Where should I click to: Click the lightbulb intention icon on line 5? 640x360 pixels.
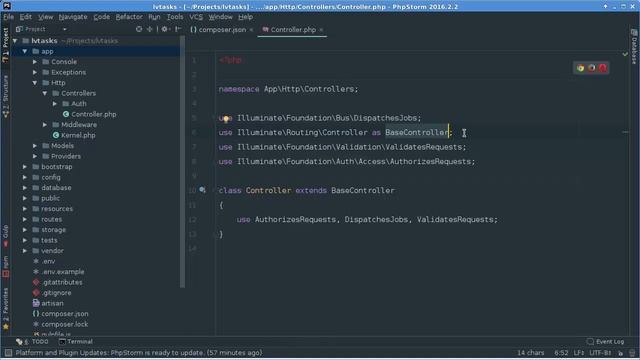pyautogui.click(x=226, y=119)
